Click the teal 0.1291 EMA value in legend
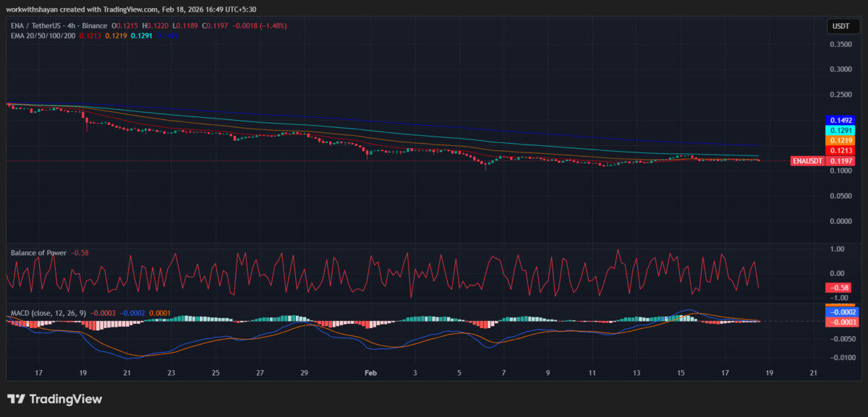868x417 pixels. (141, 35)
